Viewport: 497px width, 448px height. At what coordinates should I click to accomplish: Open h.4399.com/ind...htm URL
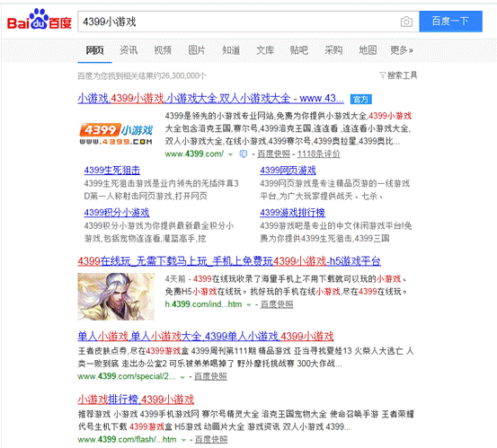[203, 304]
